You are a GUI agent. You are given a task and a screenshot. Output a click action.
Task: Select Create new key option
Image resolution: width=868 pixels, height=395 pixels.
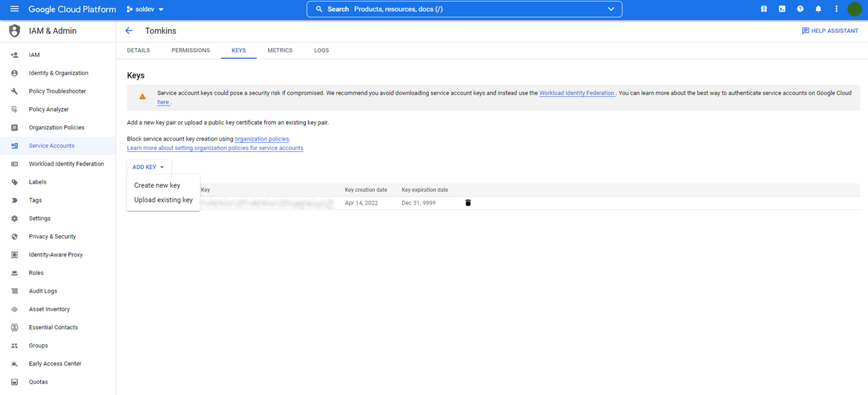(x=157, y=185)
